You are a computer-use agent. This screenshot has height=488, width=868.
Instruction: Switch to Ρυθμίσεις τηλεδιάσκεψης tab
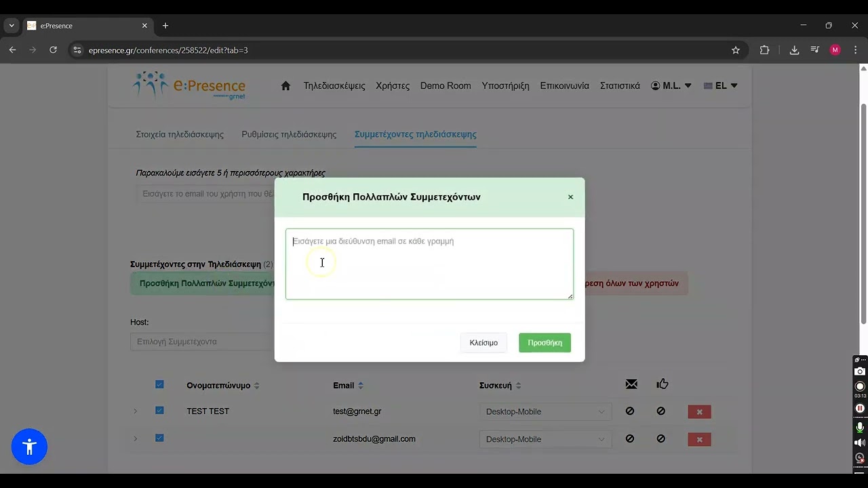click(x=289, y=134)
